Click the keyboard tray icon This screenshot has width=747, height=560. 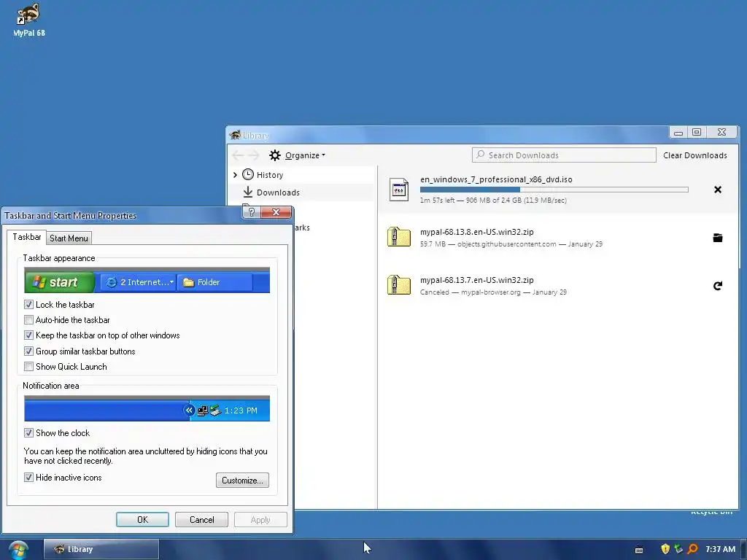[x=639, y=550]
